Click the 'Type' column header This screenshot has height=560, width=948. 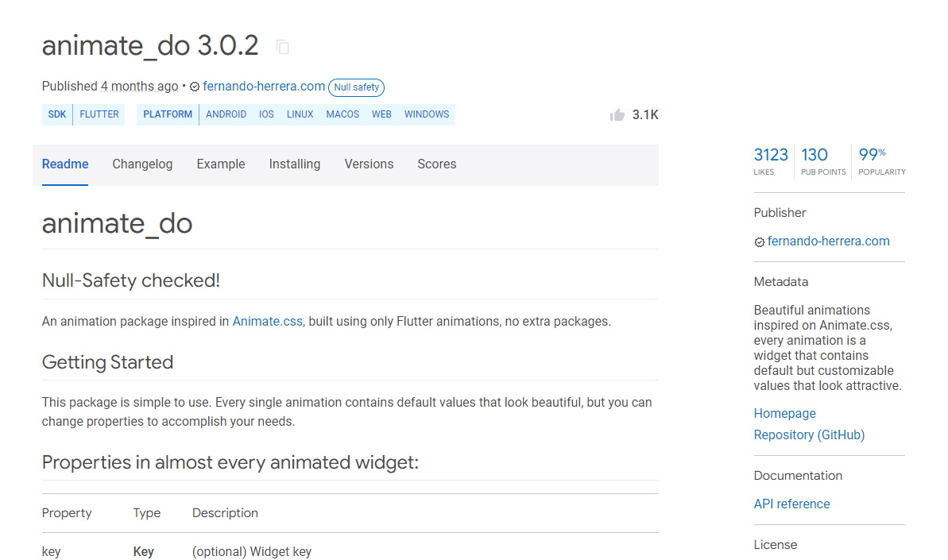pos(147,513)
